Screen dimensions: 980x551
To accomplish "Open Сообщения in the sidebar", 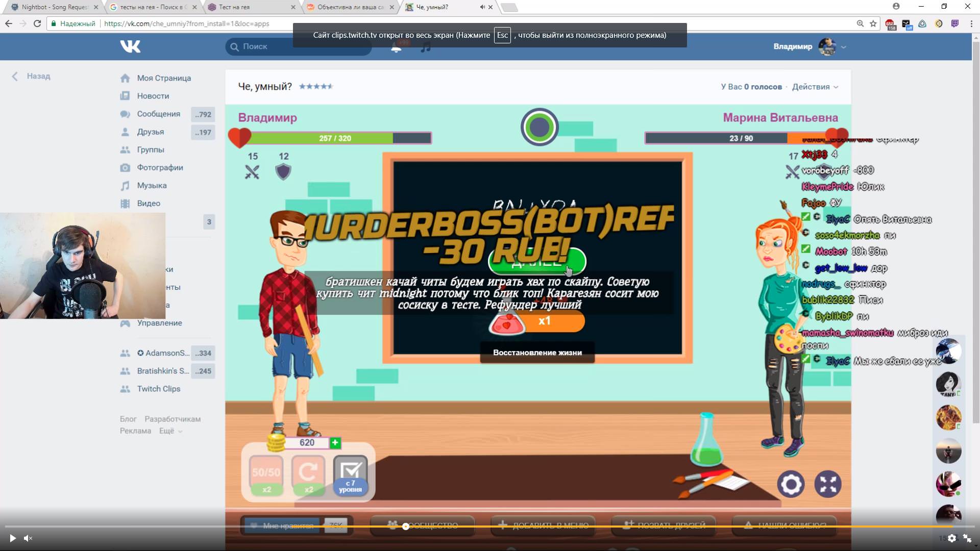I will pyautogui.click(x=158, y=114).
